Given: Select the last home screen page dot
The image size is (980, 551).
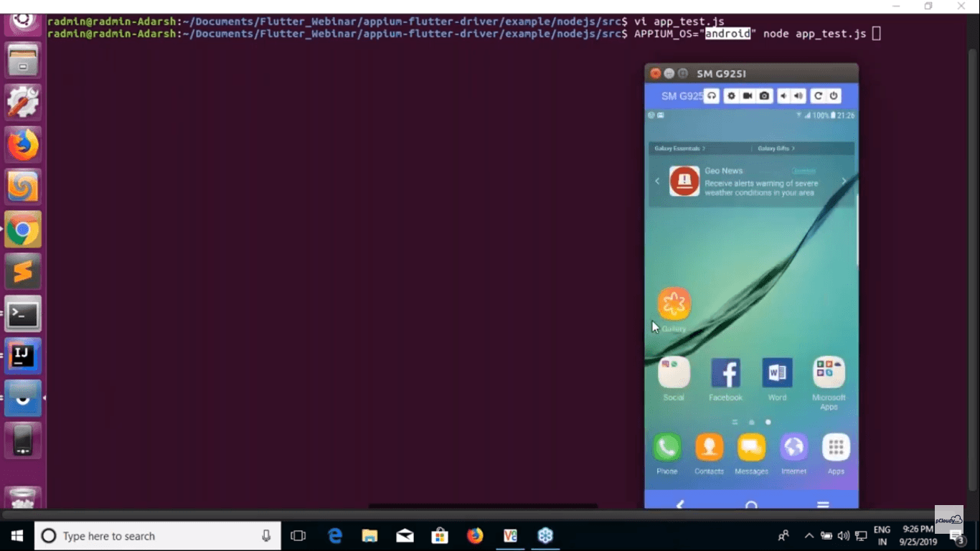Looking at the screenshot, I should point(768,423).
